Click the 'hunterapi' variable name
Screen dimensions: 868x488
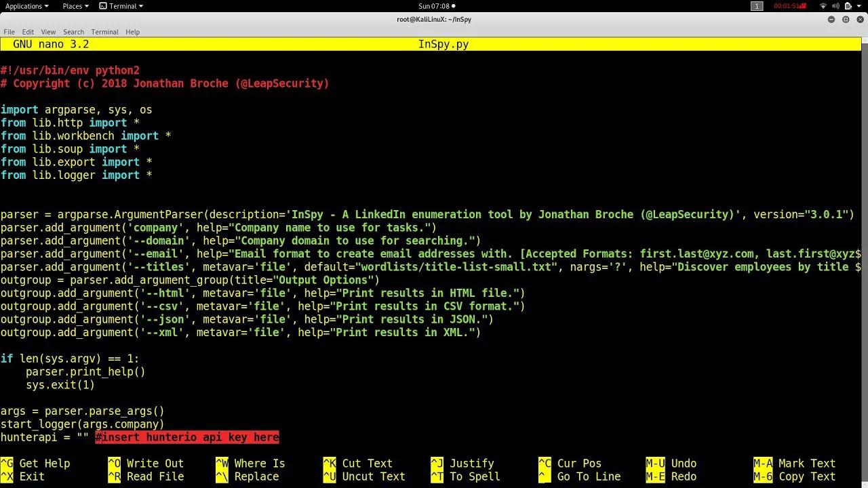coord(28,437)
